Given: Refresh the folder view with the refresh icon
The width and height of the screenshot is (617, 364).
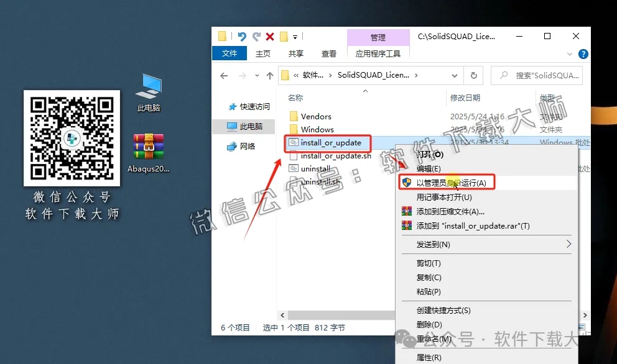Looking at the screenshot, I should (x=473, y=75).
